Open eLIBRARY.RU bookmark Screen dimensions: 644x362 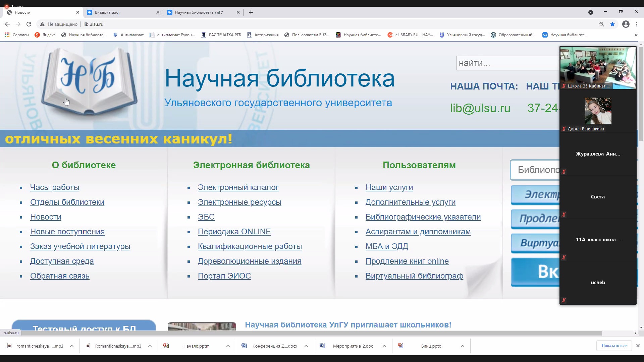[410, 35]
